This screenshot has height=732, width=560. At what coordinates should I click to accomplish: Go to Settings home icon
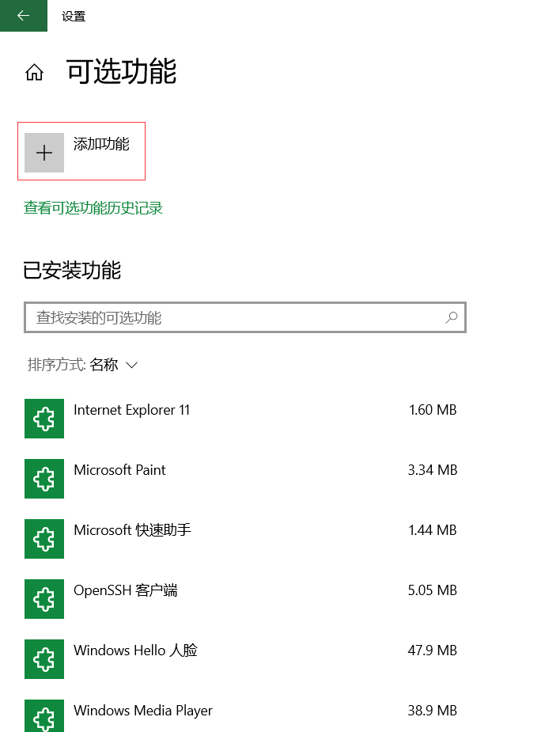(35, 73)
